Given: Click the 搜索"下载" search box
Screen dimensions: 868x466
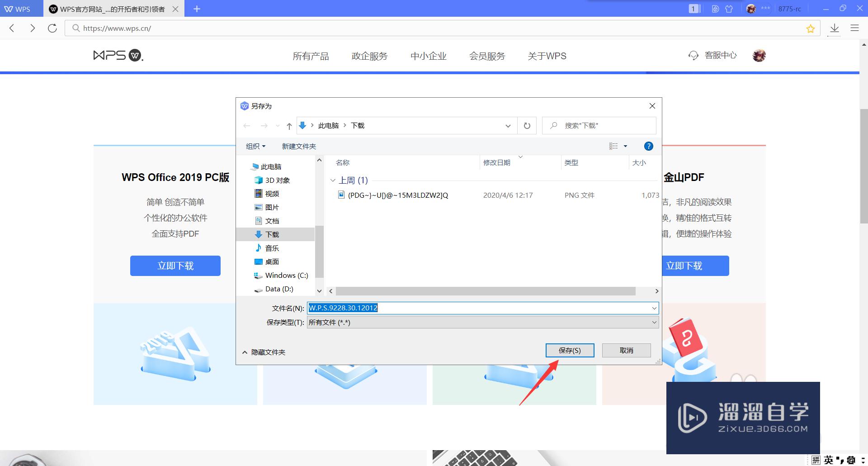Looking at the screenshot, I should [x=599, y=126].
